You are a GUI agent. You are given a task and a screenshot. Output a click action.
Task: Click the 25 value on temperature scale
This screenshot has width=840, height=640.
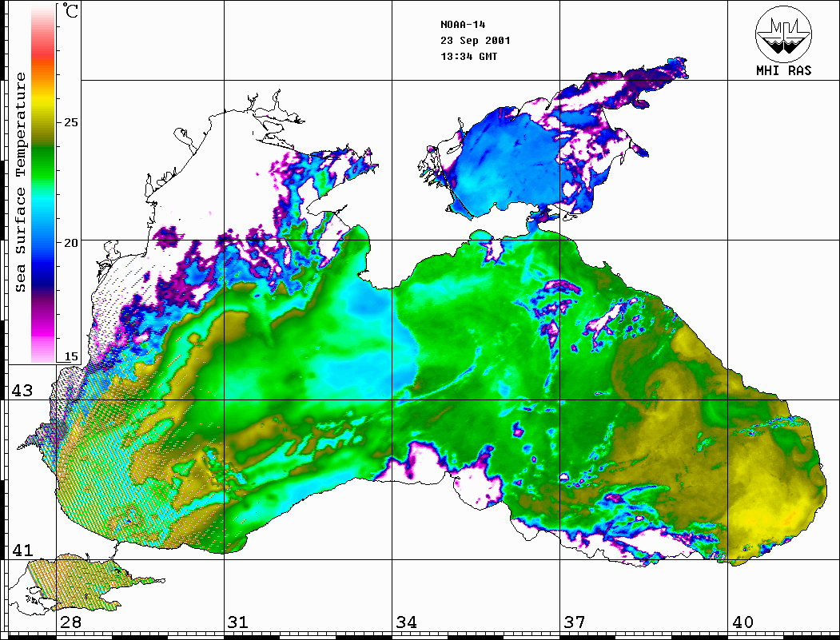click(70, 122)
